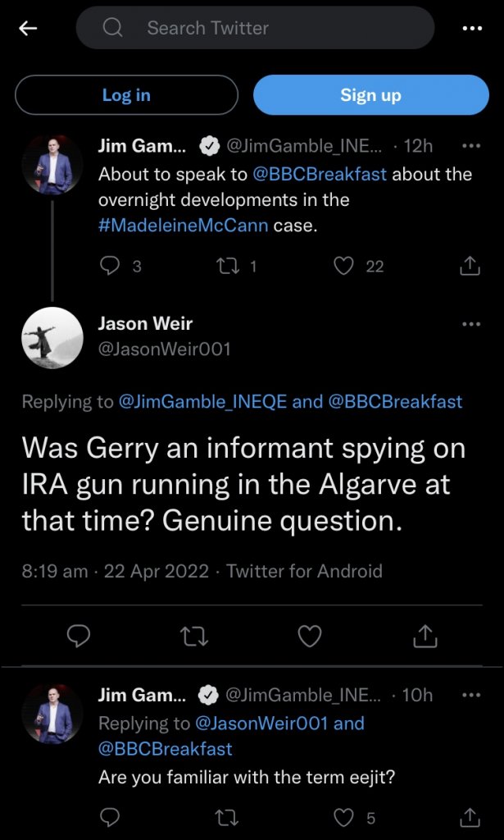The width and height of the screenshot is (504, 840).
Task: Open the top-bar three-dot menu
Action: [x=472, y=28]
